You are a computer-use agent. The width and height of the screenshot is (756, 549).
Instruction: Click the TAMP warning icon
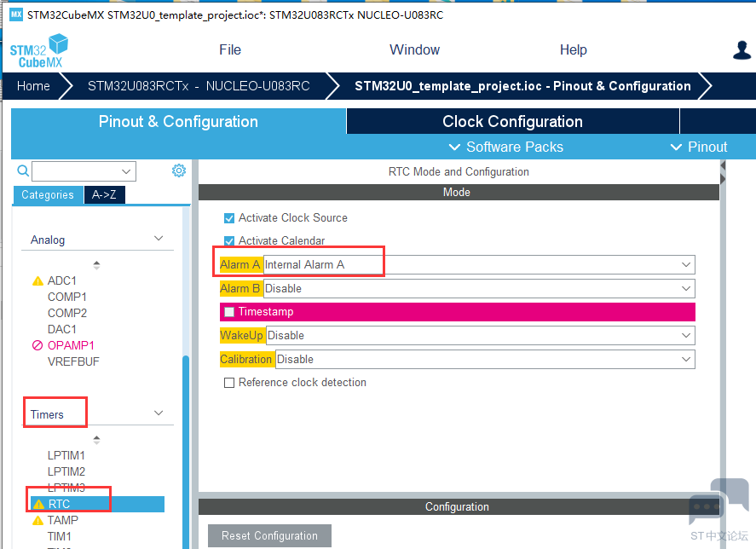coord(38,521)
